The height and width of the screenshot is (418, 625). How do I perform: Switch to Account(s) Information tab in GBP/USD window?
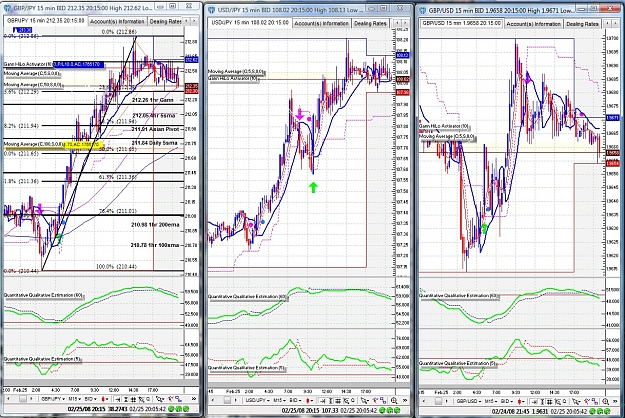click(533, 24)
